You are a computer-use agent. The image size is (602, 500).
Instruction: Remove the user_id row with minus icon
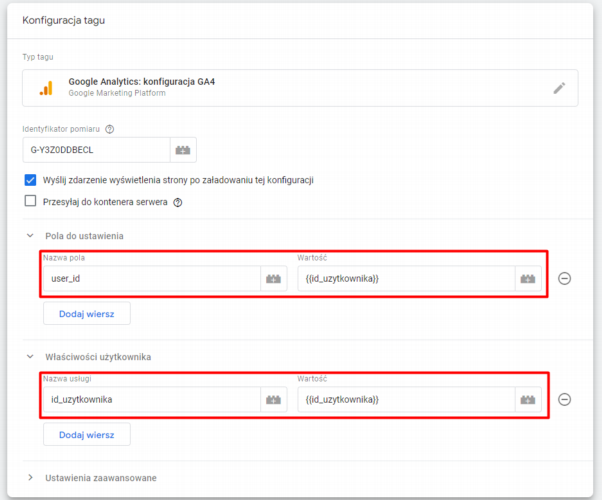[x=564, y=278]
